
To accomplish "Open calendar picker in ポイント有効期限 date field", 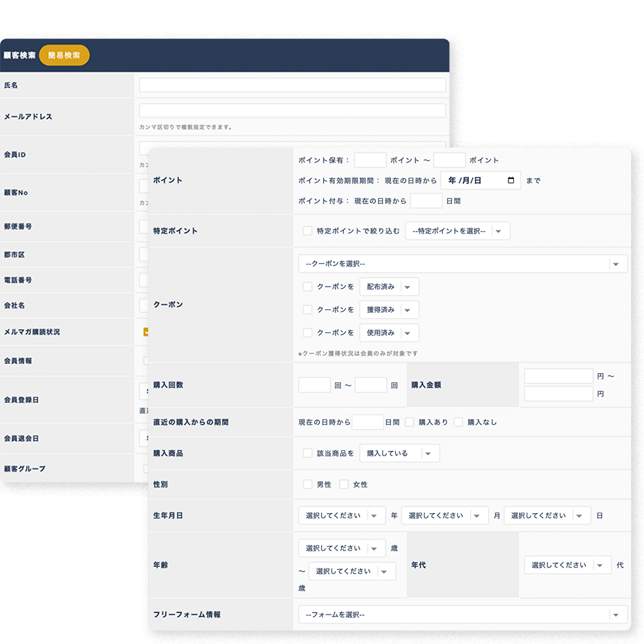I will coord(511,180).
